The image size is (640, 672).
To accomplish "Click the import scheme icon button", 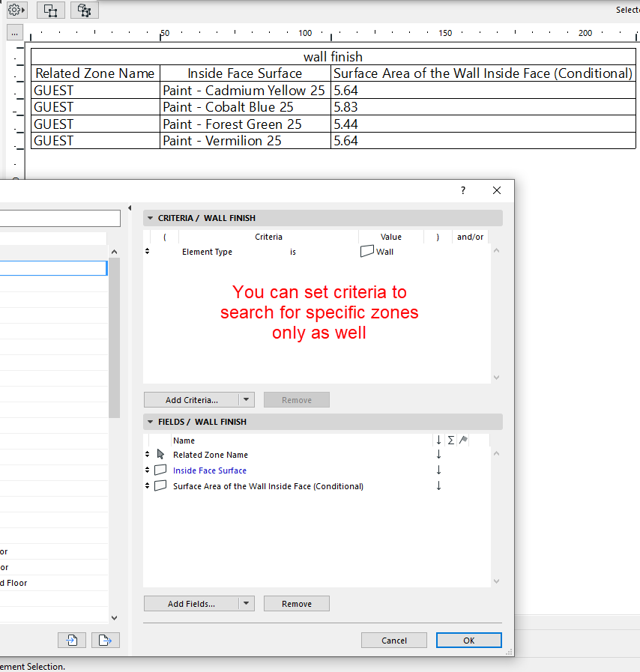I will pyautogui.click(x=72, y=641).
